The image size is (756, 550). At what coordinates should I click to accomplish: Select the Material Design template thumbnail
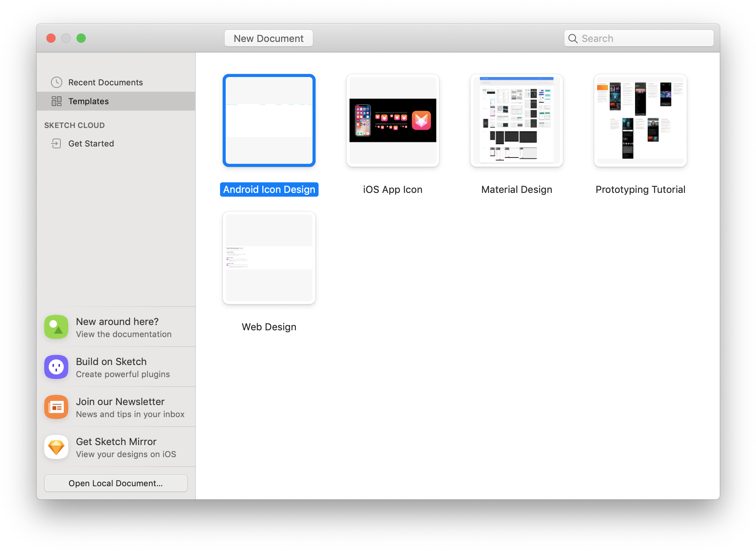point(517,120)
